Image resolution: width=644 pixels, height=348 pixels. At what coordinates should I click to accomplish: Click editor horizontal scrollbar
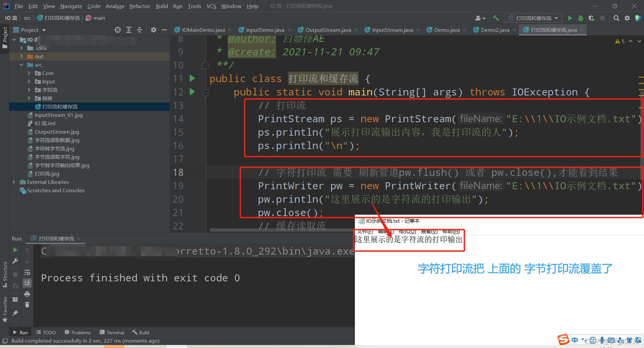coord(282,230)
